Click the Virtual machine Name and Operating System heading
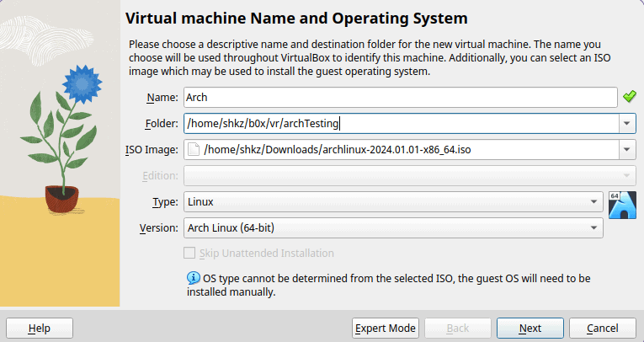The height and width of the screenshot is (342, 644). tap(296, 19)
